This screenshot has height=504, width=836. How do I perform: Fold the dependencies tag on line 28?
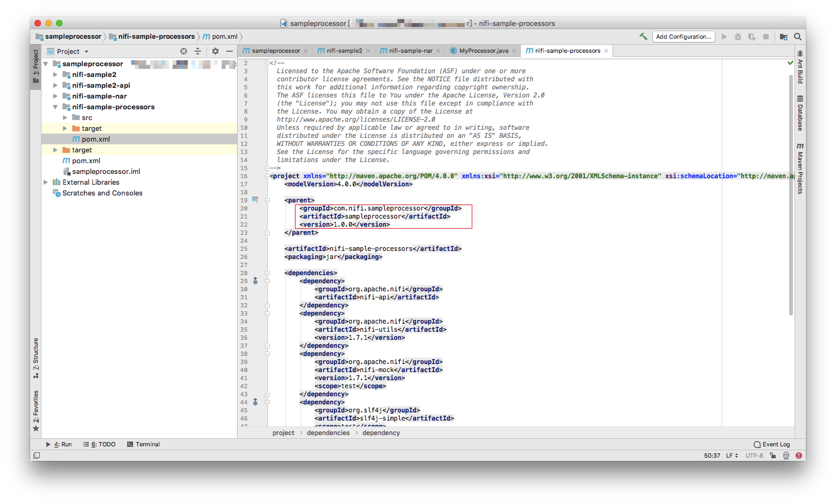click(267, 273)
